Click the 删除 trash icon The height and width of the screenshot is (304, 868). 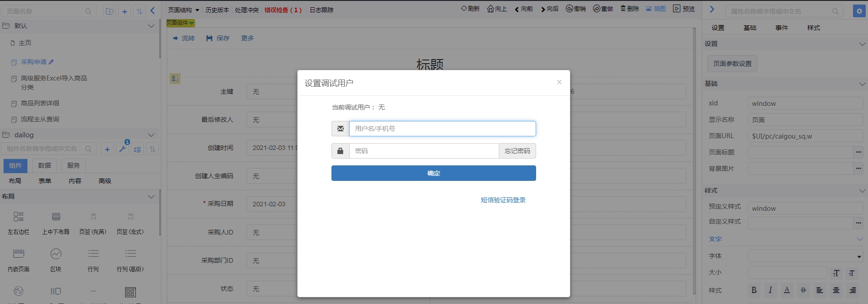click(x=623, y=9)
